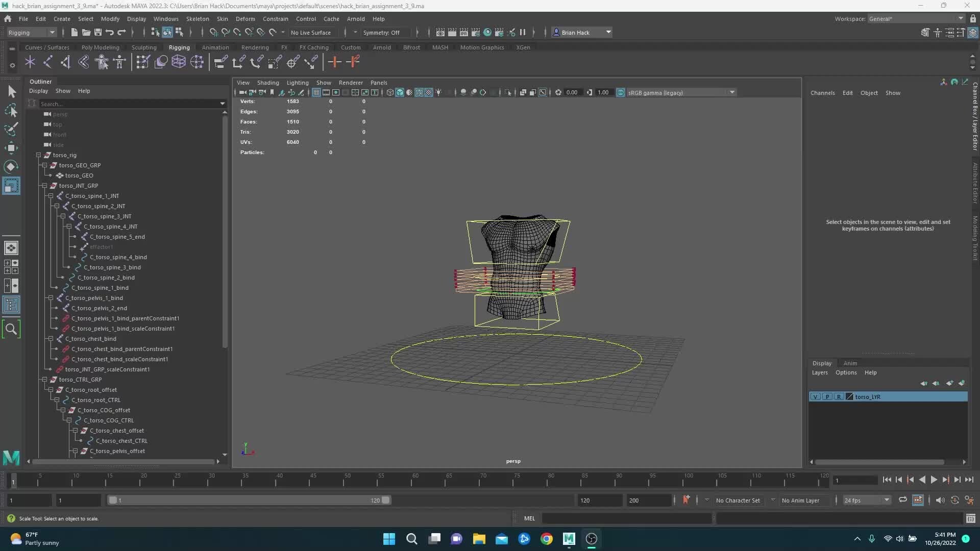This screenshot has height=551, width=980.
Task: Open the Skeleton menu
Action: [198, 19]
